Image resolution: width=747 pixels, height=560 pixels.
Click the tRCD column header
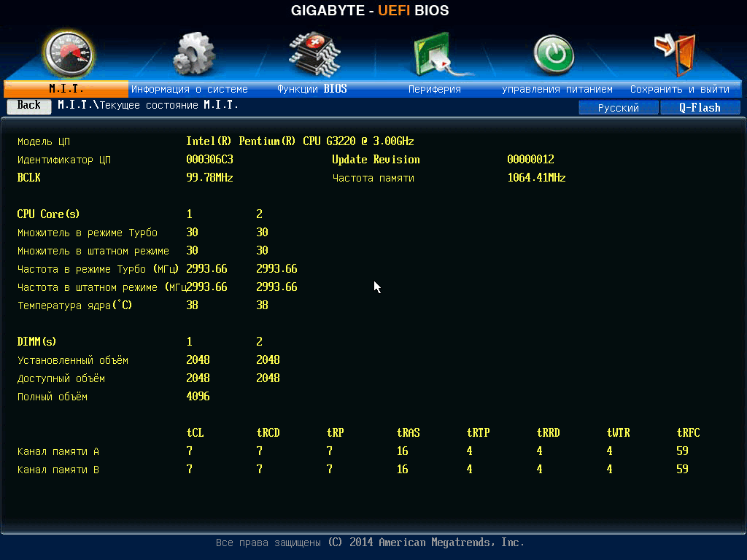[268, 432]
